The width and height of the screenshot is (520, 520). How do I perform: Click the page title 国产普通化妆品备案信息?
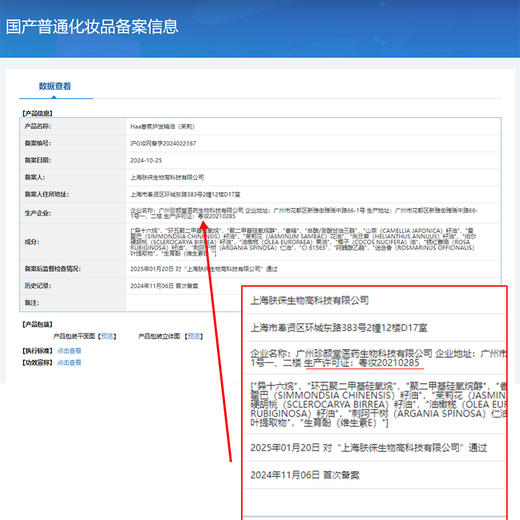coord(92,27)
